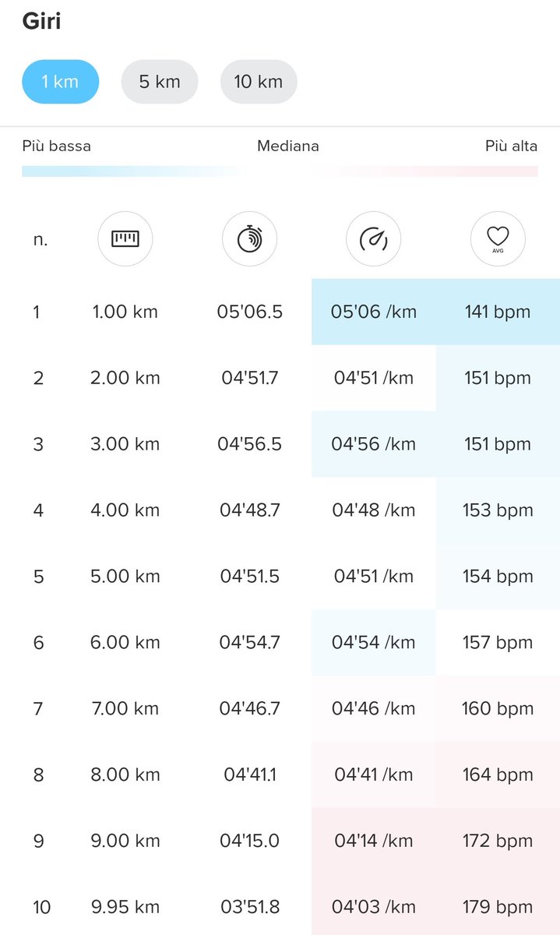Screen dimensions: 560x935
Task: Select the 04'41 /km pace cell
Action: pos(374,774)
